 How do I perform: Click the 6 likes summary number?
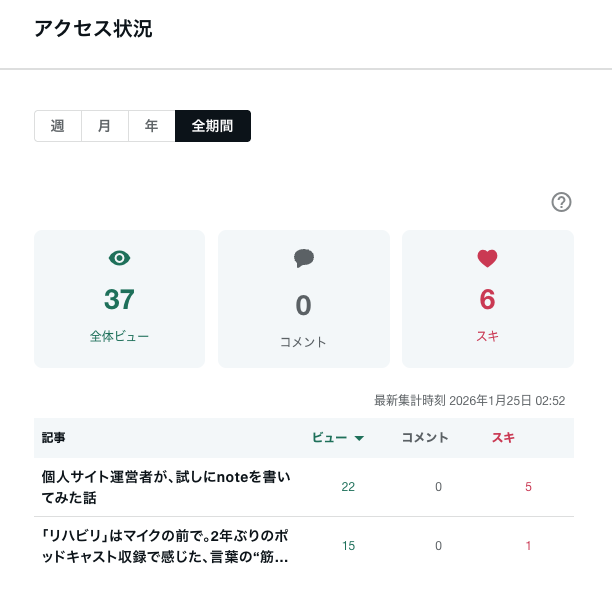click(x=487, y=299)
